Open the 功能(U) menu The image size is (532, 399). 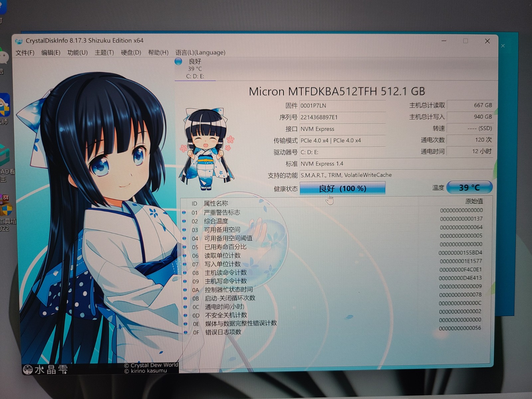(x=77, y=53)
